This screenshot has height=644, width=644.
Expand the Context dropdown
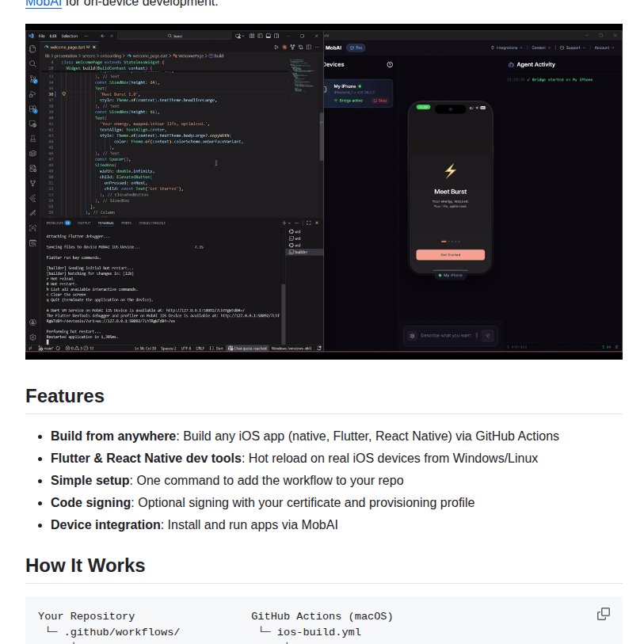[x=539, y=48]
